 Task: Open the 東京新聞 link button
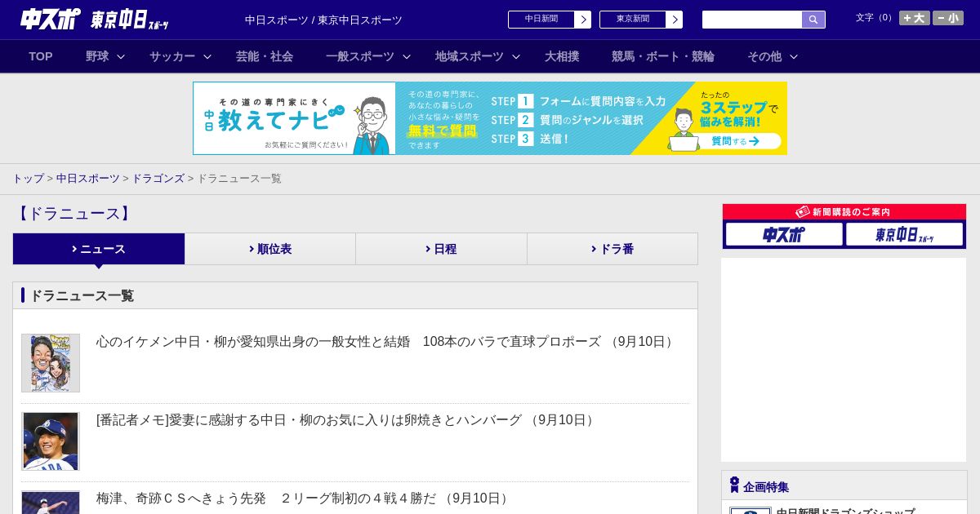coord(633,20)
